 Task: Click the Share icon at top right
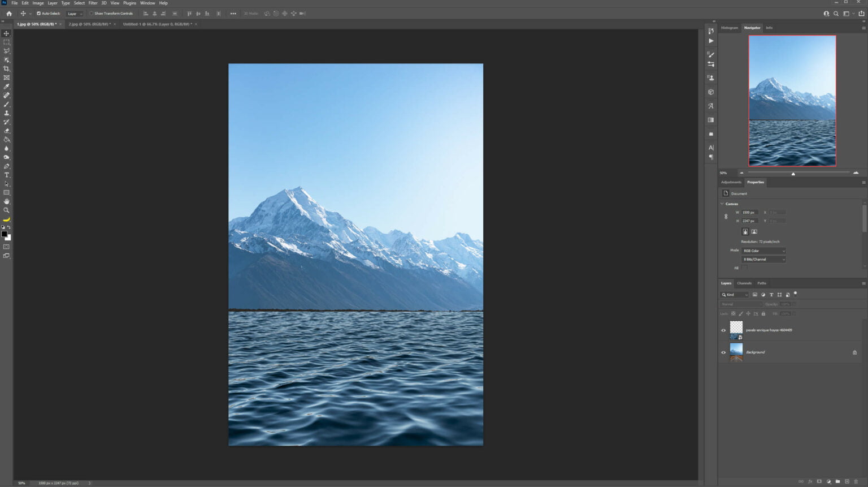click(861, 14)
